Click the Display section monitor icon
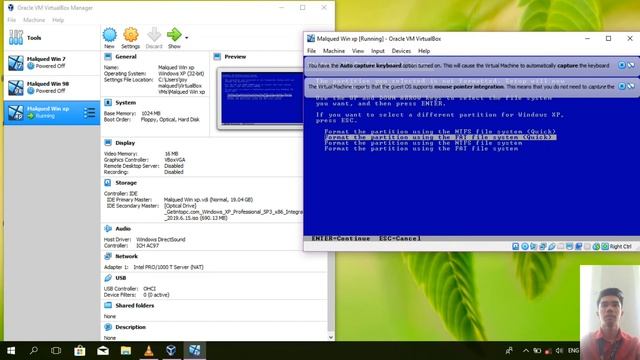 [108, 143]
